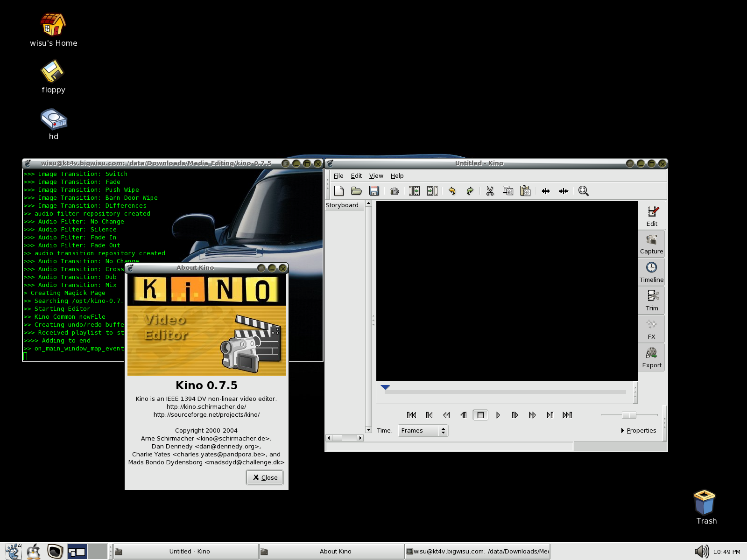Select the hd drive desktop icon
The image size is (747, 560).
tap(53, 124)
